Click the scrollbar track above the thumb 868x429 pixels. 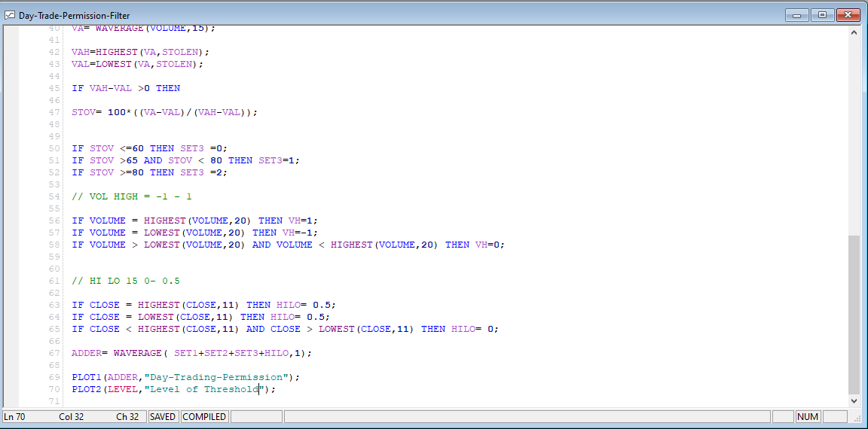[x=853, y=135]
